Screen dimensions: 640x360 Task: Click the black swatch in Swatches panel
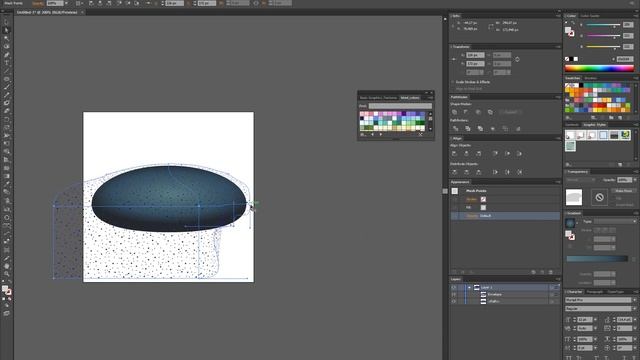tap(581, 85)
